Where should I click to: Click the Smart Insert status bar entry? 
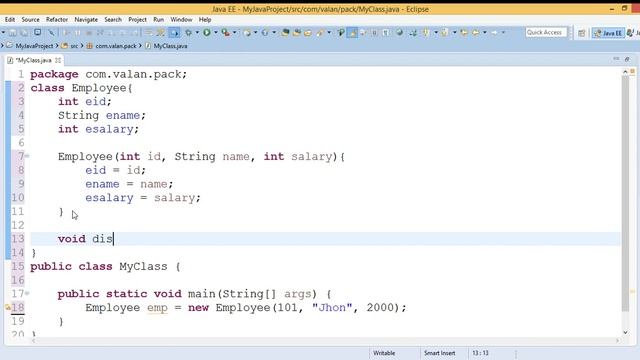439,353
